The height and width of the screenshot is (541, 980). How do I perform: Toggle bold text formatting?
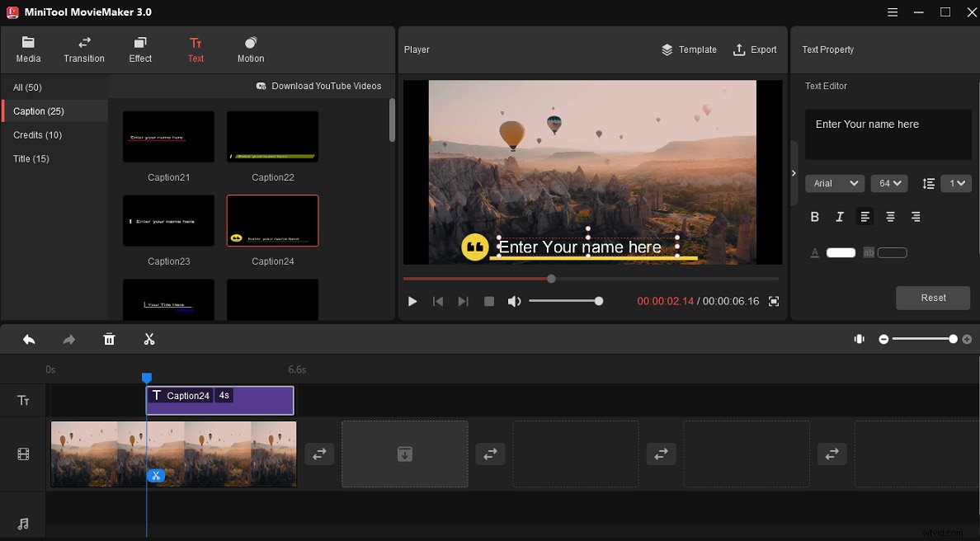coord(815,217)
